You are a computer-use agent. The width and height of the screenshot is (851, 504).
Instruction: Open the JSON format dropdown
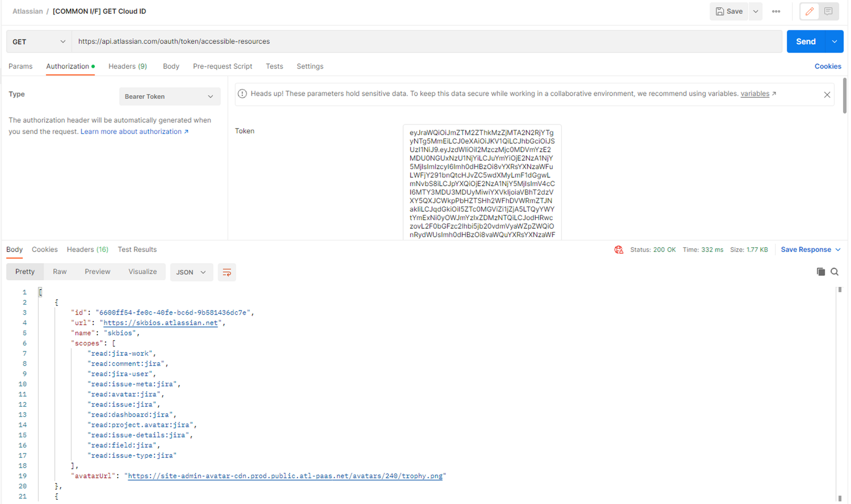191,272
